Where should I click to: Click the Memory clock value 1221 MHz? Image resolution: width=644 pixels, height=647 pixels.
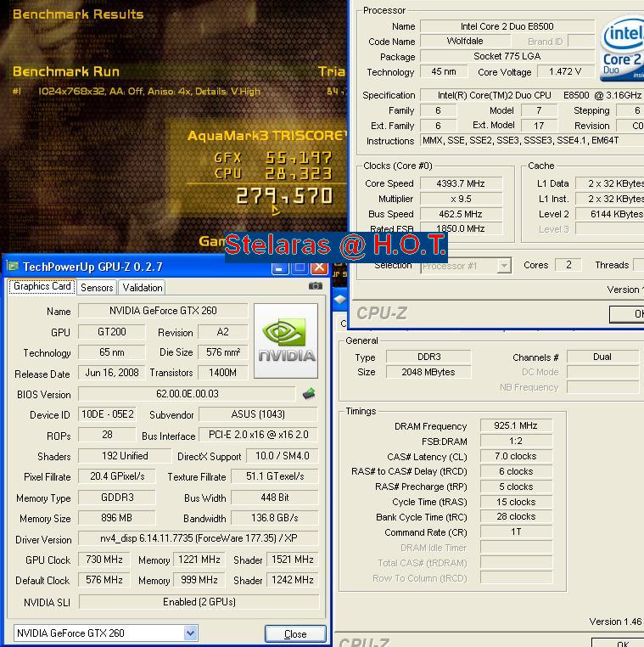(x=199, y=560)
